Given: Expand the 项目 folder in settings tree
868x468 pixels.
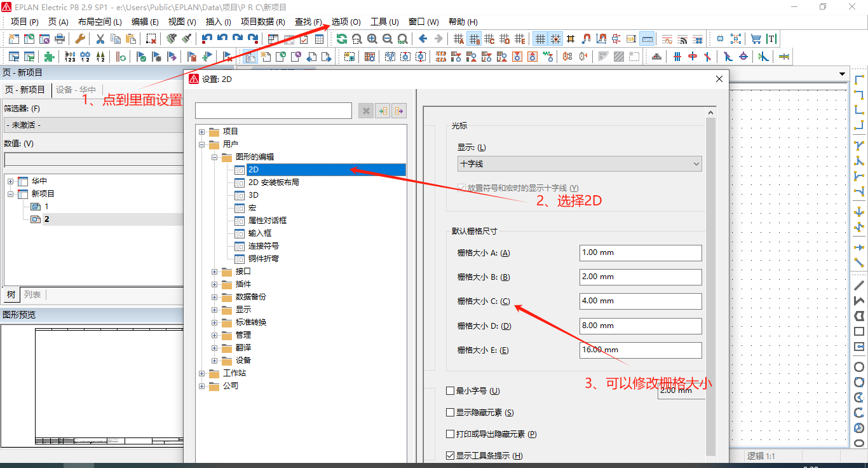Looking at the screenshot, I should pos(202,132).
